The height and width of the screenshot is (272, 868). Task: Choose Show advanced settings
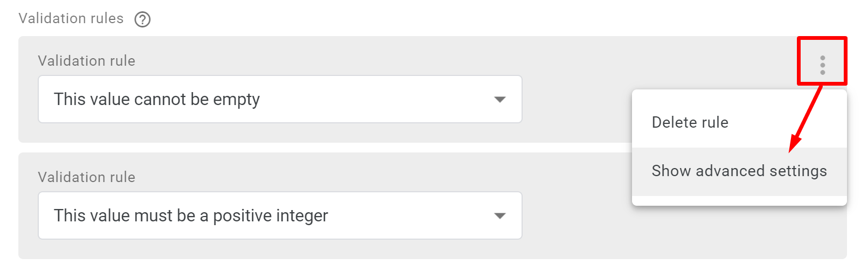pos(739,171)
